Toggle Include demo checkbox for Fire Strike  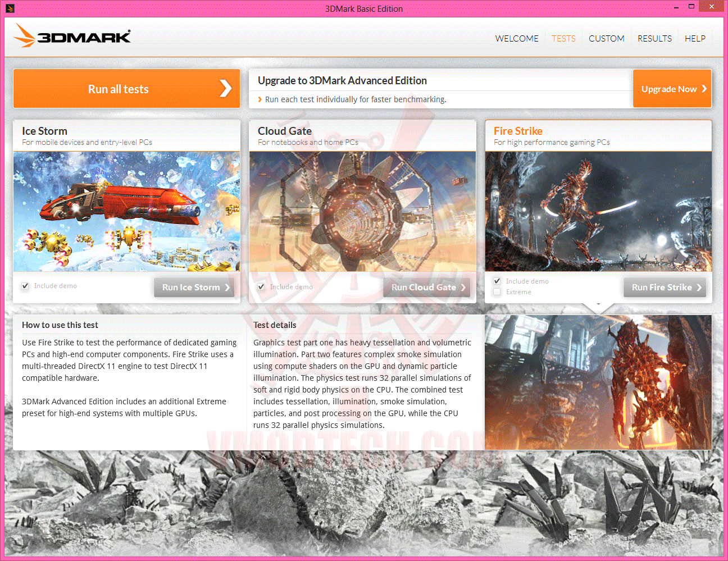coord(497,281)
